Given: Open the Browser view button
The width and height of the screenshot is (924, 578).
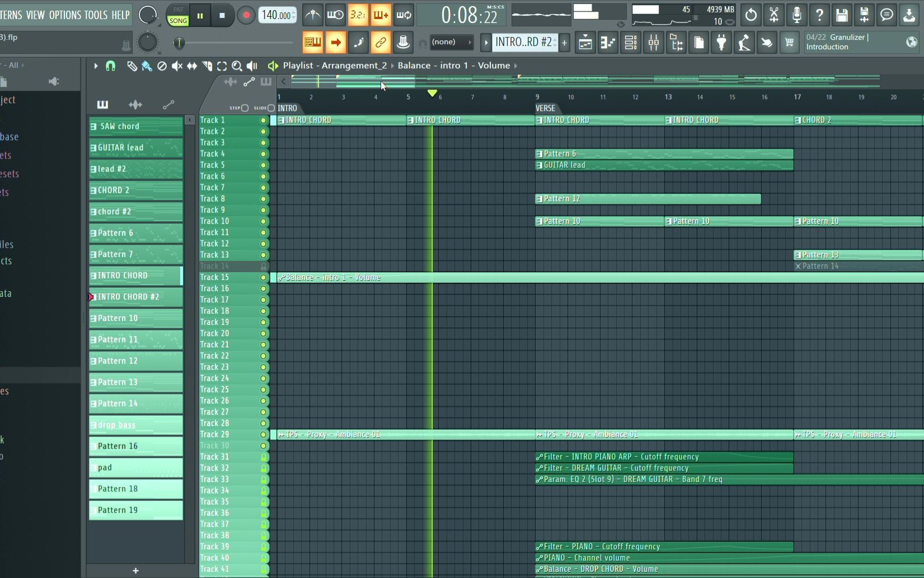Looking at the screenshot, I should click(676, 42).
